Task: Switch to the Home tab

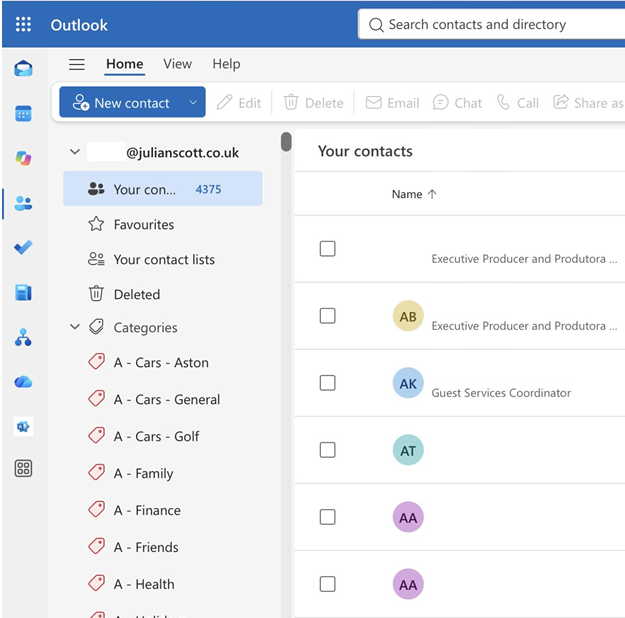Action: click(124, 64)
